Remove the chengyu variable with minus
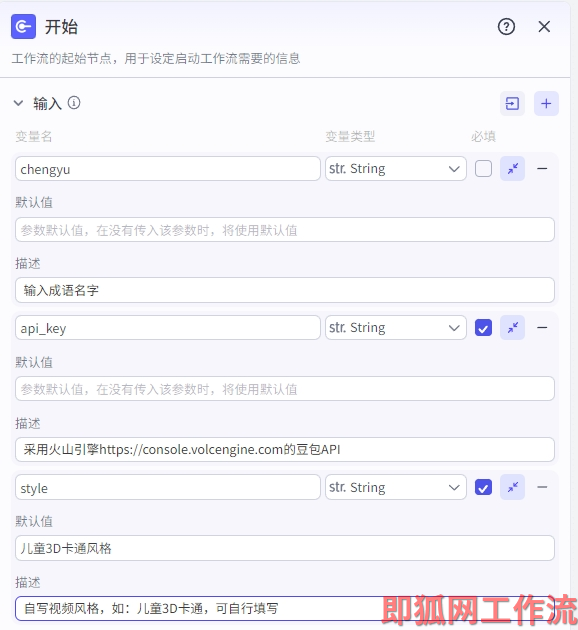This screenshot has width=578, height=630. point(542,168)
